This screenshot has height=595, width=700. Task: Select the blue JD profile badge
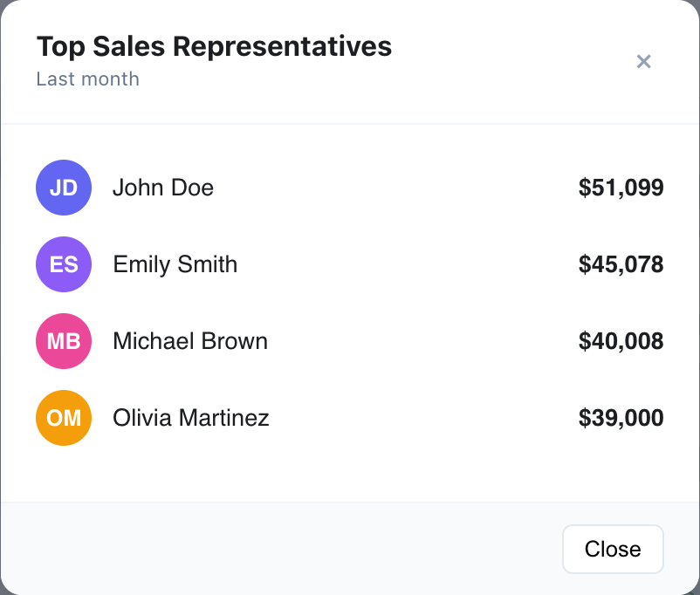[x=63, y=188]
